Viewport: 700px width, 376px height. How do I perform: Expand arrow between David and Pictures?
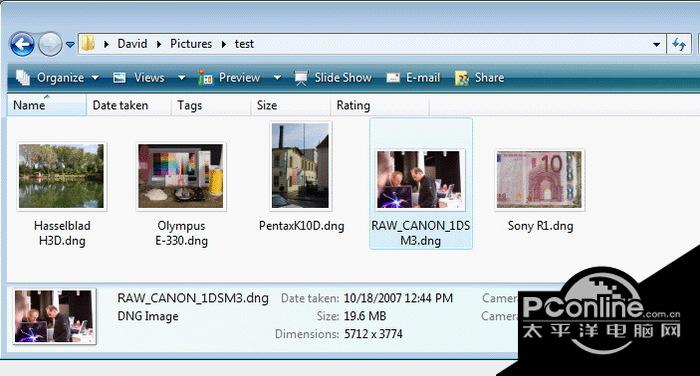[x=159, y=44]
